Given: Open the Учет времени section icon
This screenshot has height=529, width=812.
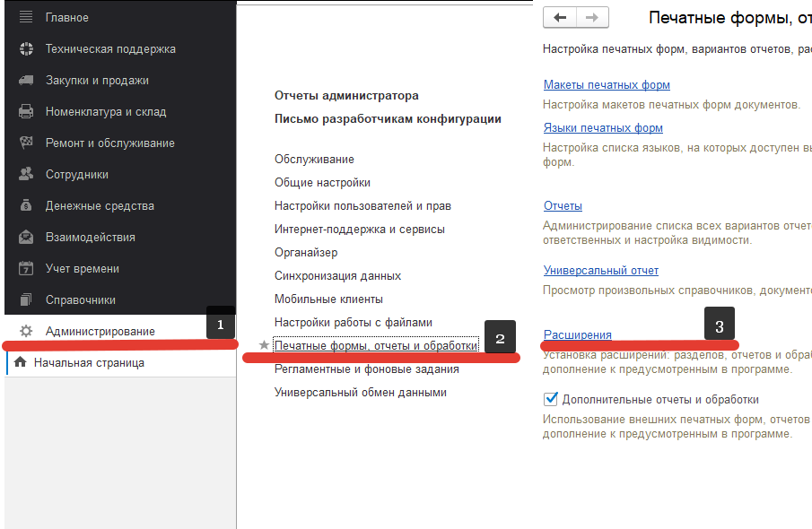Looking at the screenshot, I should 24,268.
